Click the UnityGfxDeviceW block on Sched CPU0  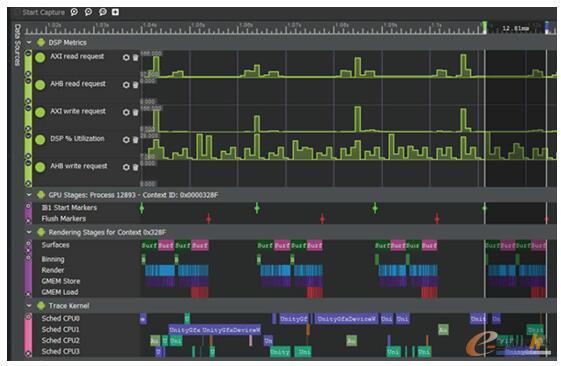tap(347, 318)
